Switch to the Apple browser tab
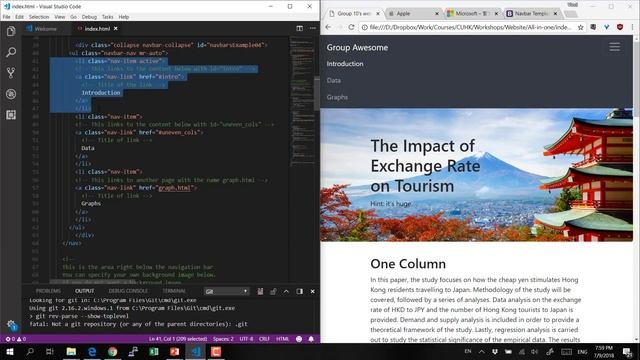Screen dimensions: 640x360 (x=412, y=13)
